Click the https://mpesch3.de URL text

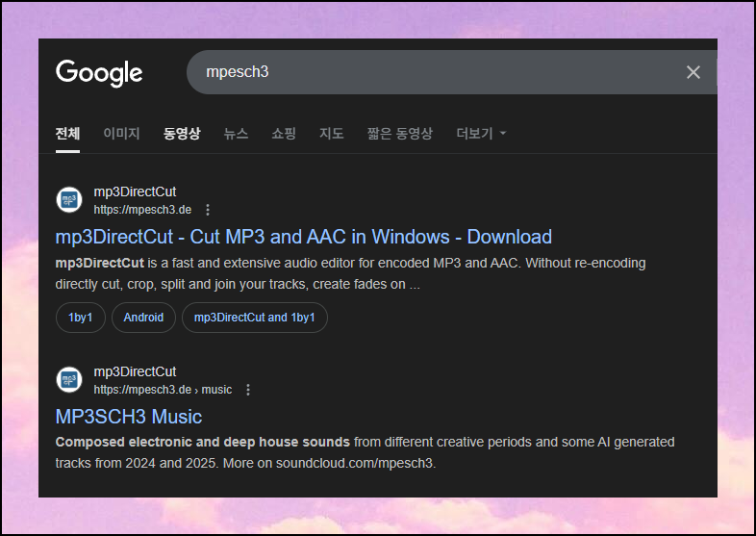pyautogui.click(x=142, y=210)
